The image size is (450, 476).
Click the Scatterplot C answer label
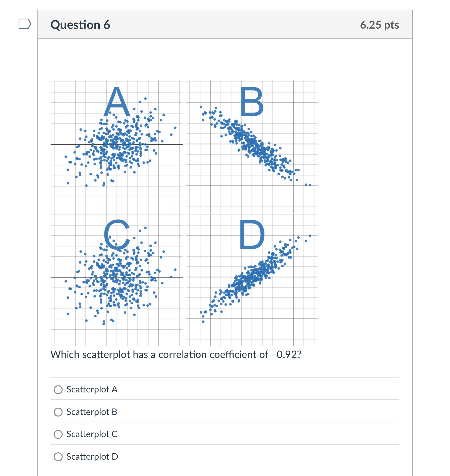click(x=92, y=434)
